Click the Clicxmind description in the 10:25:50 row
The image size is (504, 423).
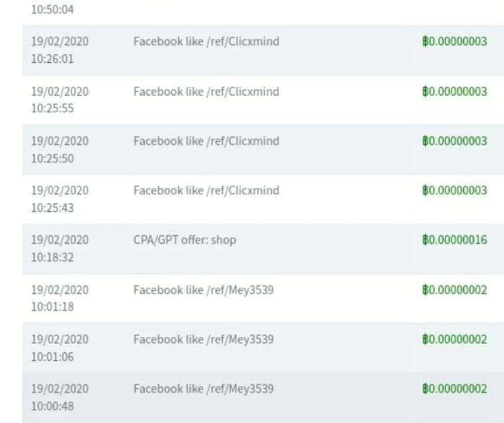[206, 141]
